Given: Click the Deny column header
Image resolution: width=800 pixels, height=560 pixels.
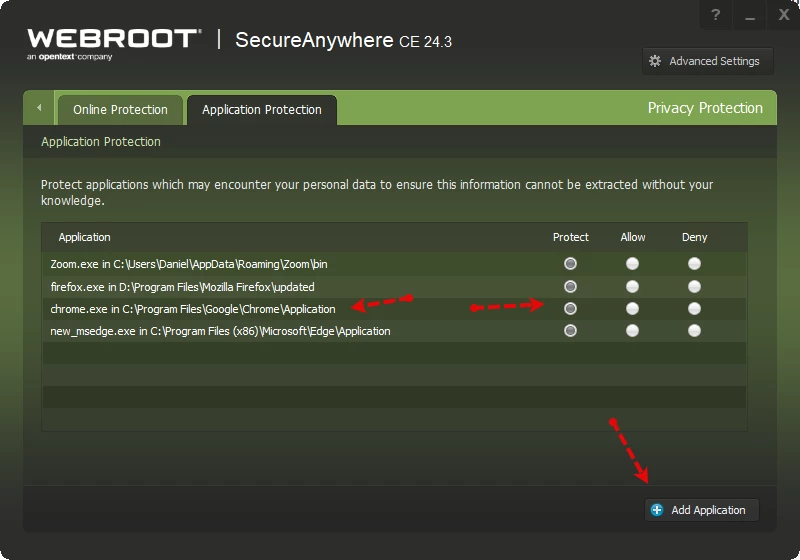Looking at the screenshot, I should point(694,237).
